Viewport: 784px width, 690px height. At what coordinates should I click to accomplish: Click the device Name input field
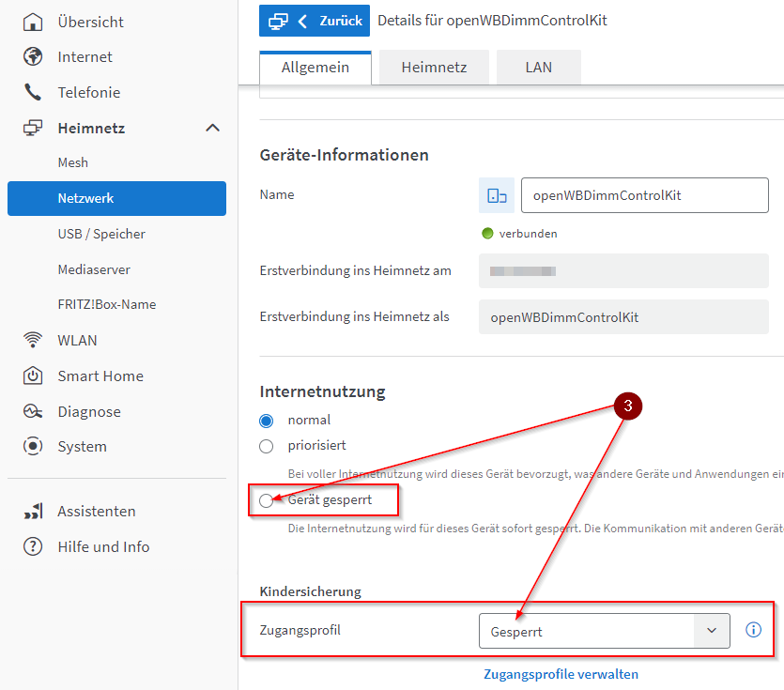pos(644,195)
